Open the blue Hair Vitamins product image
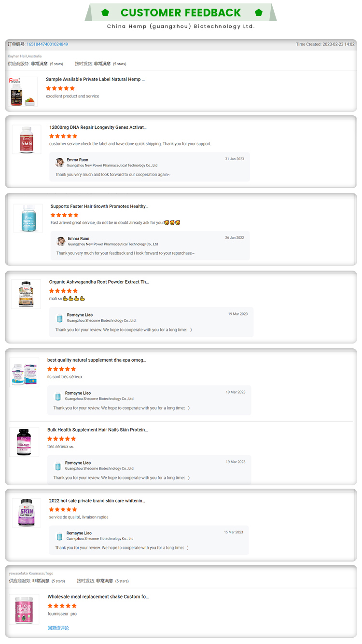362x644 pixels. [28, 218]
